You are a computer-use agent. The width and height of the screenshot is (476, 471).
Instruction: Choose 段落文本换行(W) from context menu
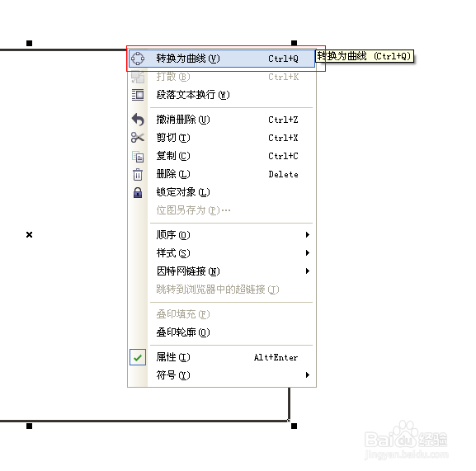coord(222,95)
